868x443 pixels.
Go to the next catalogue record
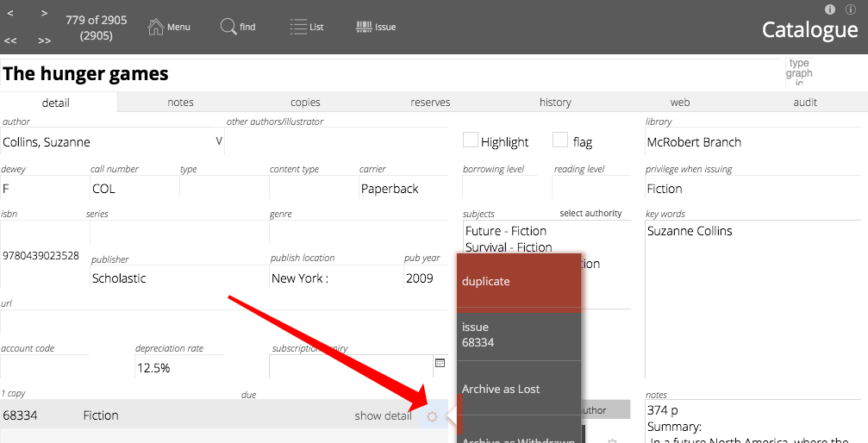coord(44,13)
